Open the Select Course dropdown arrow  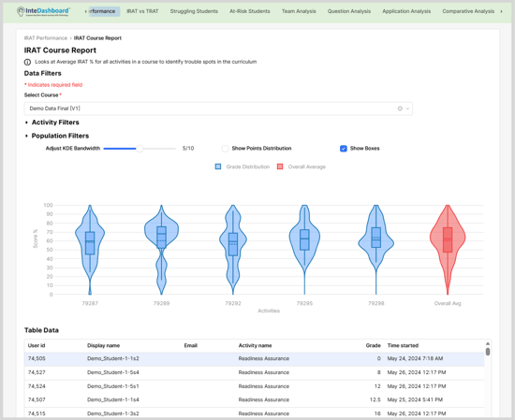(x=407, y=109)
